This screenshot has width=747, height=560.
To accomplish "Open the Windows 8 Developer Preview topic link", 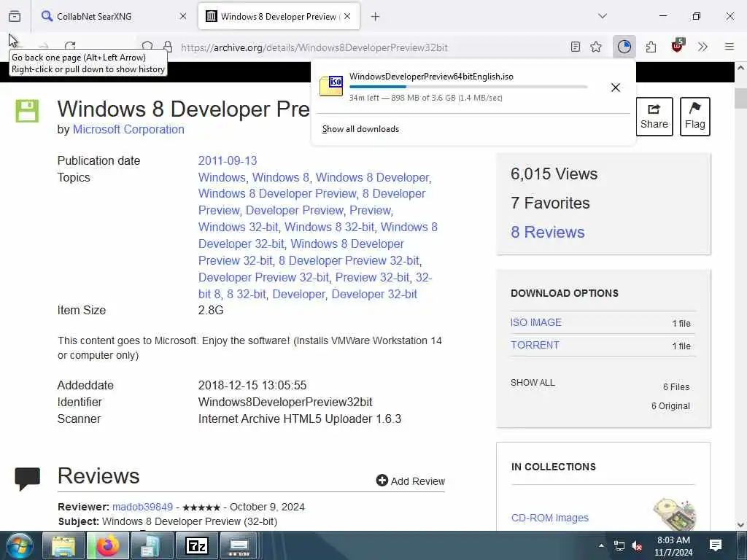I will pyautogui.click(x=277, y=194).
